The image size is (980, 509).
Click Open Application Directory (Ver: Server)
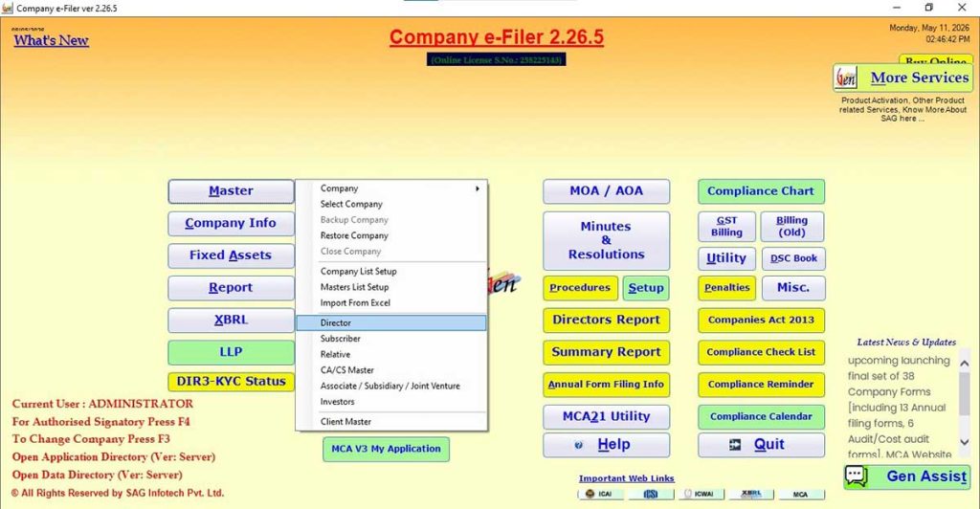click(114, 457)
